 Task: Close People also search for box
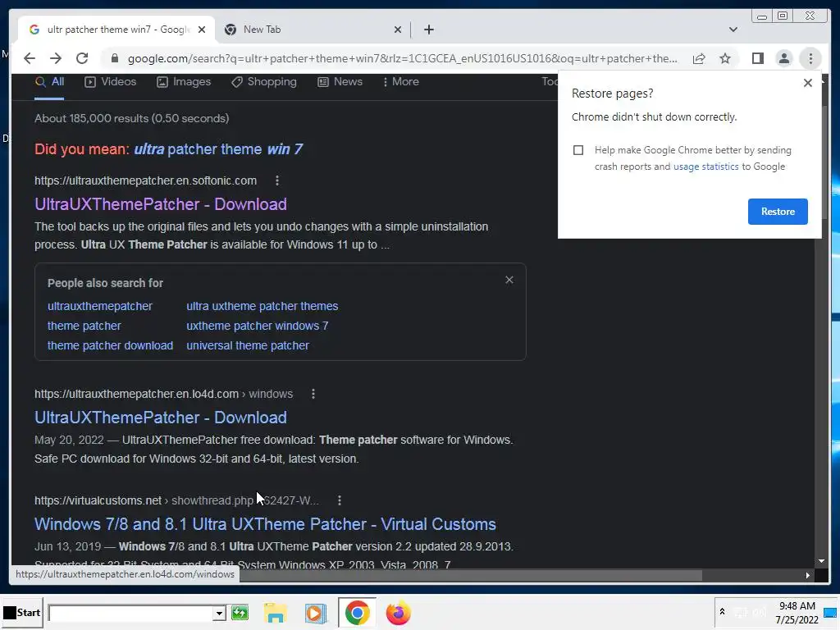click(x=509, y=280)
